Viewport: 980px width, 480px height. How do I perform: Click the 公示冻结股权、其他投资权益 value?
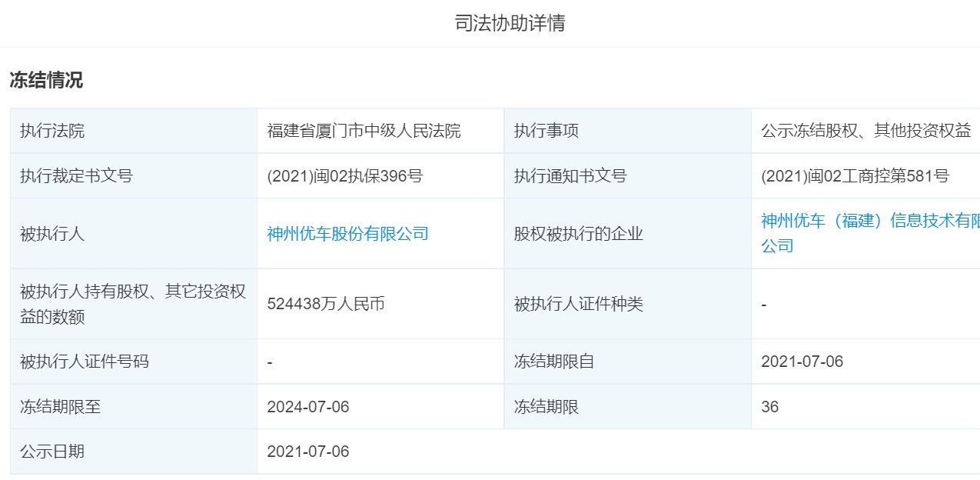pos(865,131)
